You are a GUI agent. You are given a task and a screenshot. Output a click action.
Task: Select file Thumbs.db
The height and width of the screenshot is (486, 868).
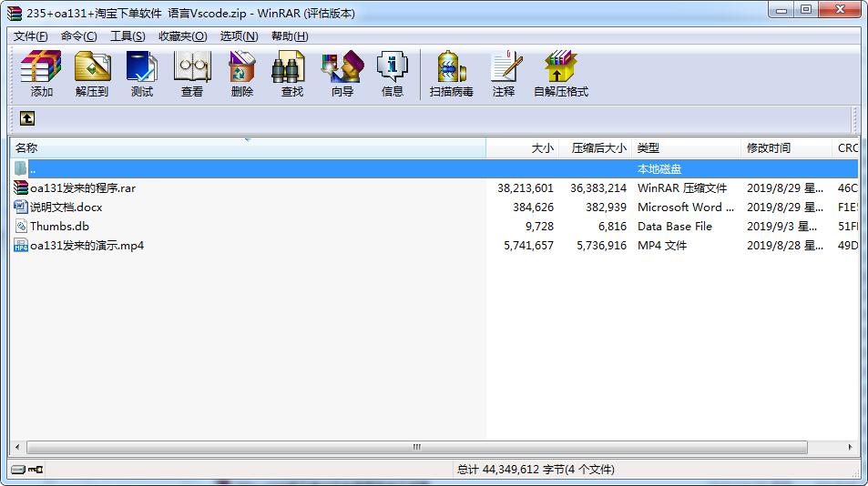point(59,226)
